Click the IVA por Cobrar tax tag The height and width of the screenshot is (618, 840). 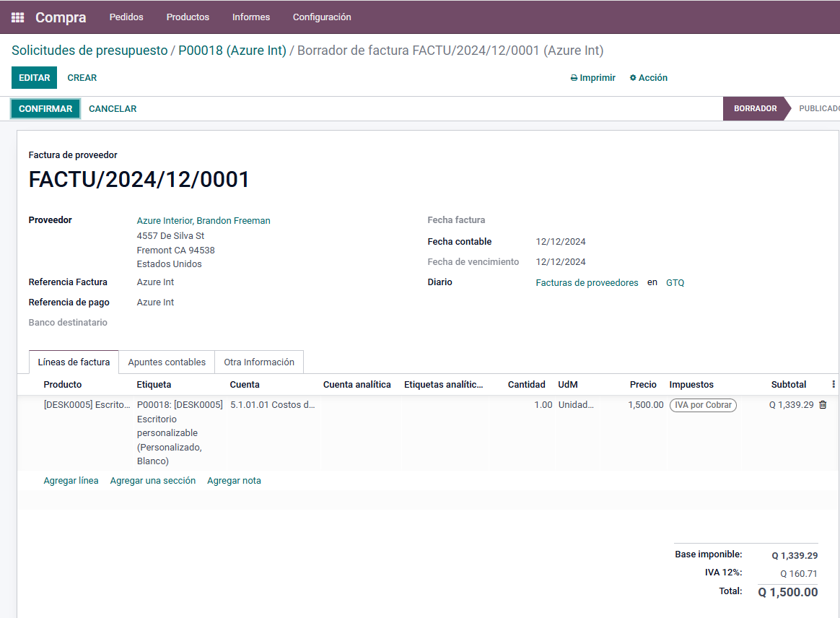coord(703,405)
